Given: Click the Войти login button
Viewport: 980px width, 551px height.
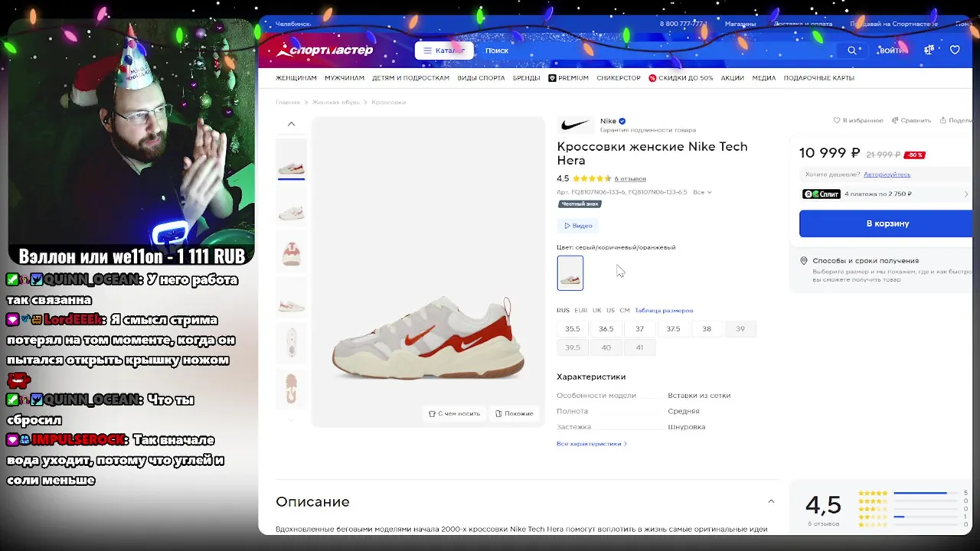Looking at the screenshot, I should pyautogui.click(x=891, y=51).
